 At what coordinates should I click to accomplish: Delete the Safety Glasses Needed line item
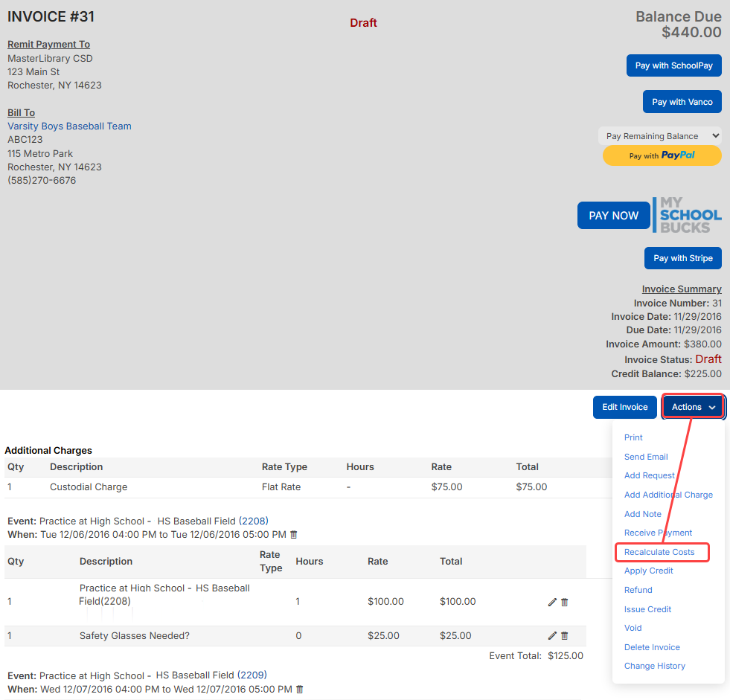[x=564, y=636]
